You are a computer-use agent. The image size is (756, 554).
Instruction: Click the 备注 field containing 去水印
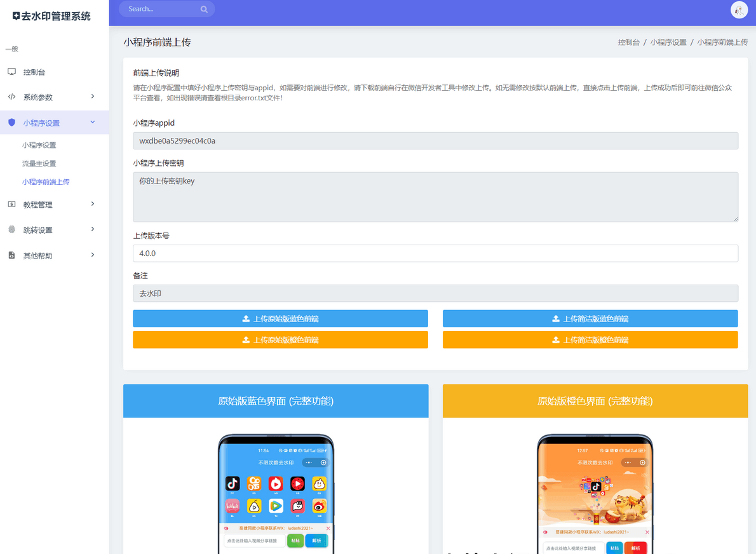click(435, 293)
